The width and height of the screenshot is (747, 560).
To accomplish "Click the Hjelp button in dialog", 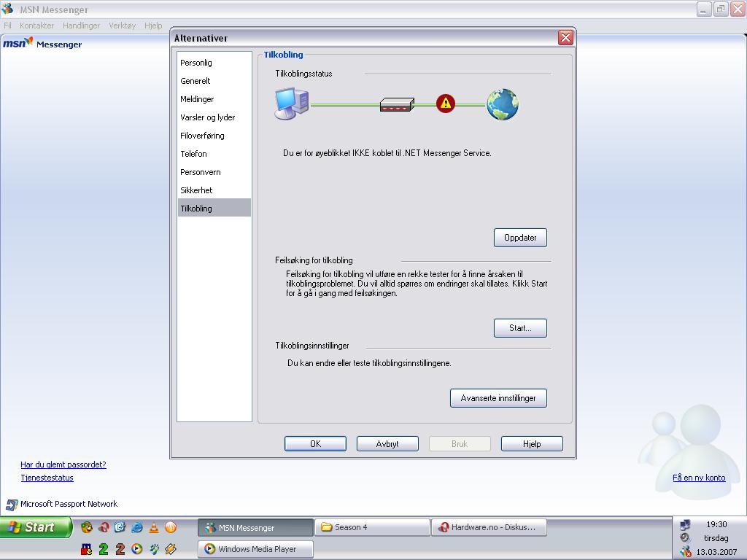I will click(x=532, y=444).
